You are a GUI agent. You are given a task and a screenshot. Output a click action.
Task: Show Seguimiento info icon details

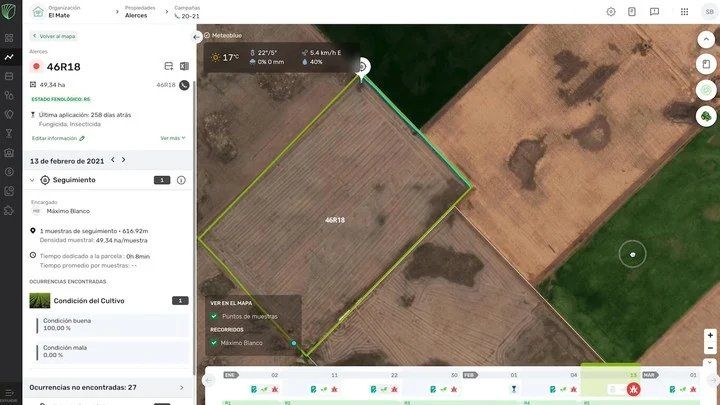tap(181, 180)
